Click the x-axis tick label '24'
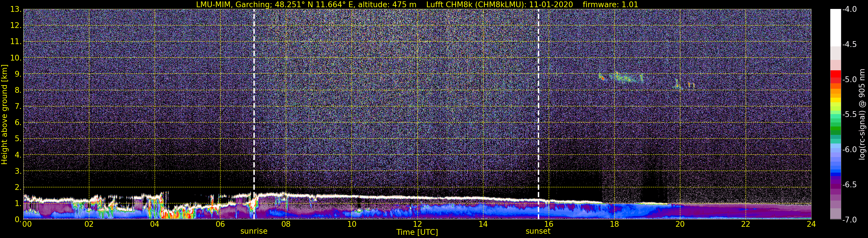 pyautogui.click(x=811, y=224)
